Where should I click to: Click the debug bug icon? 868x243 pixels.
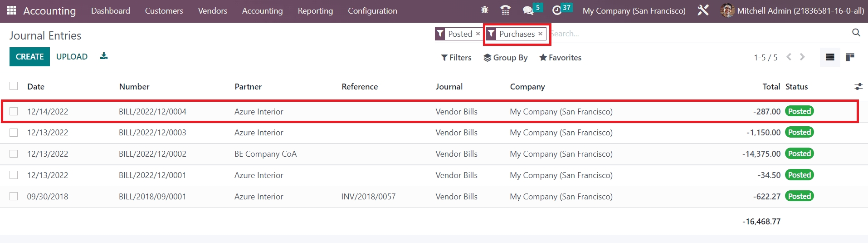484,10
